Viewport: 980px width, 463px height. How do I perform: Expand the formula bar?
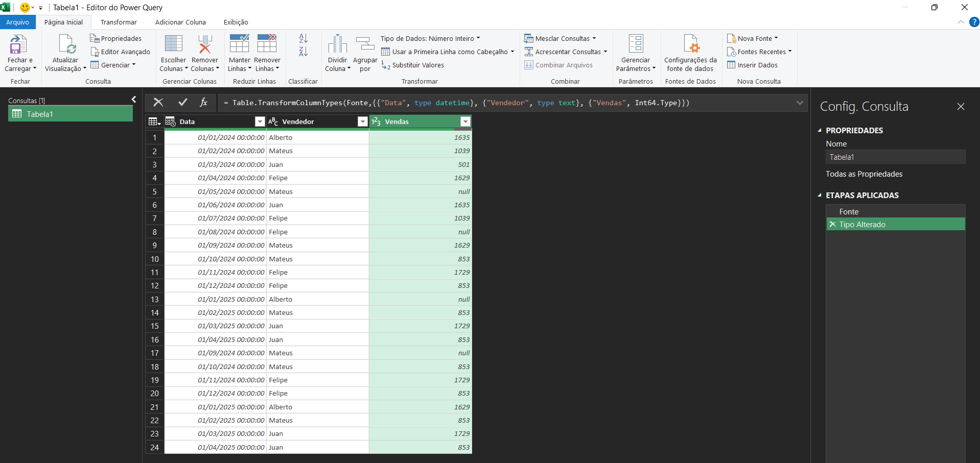coord(800,103)
